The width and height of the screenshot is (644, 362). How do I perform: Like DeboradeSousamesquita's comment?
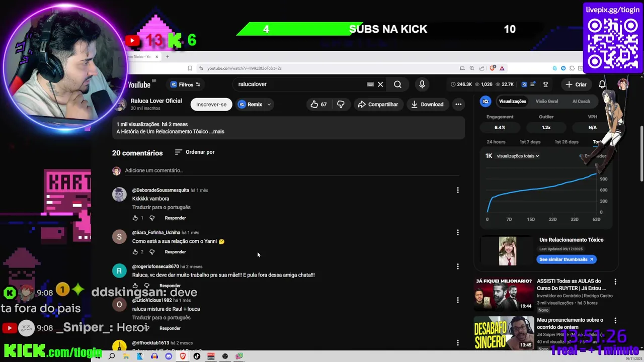(x=135, y=218)
